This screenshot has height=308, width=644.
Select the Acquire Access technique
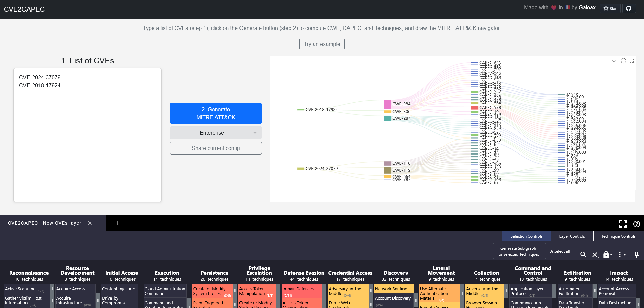75,289
